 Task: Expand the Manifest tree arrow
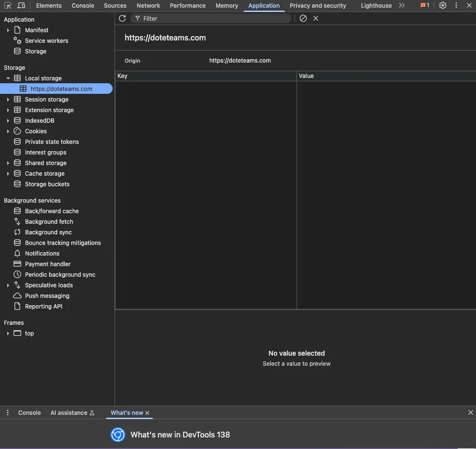click(x=8, y=30)
